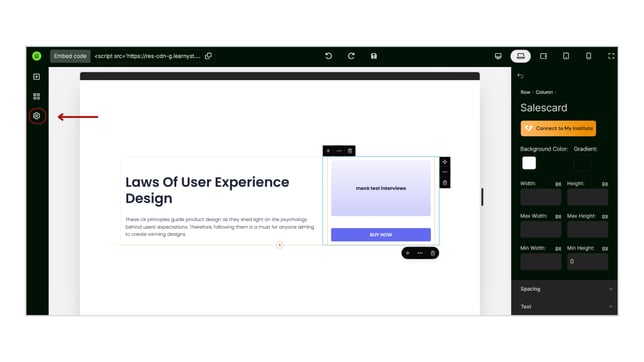This screenshot has height=362, width=644.
Task: Click the green logo icon in the top-left corner
Action: pyautogui.click(x=37, y=56)
